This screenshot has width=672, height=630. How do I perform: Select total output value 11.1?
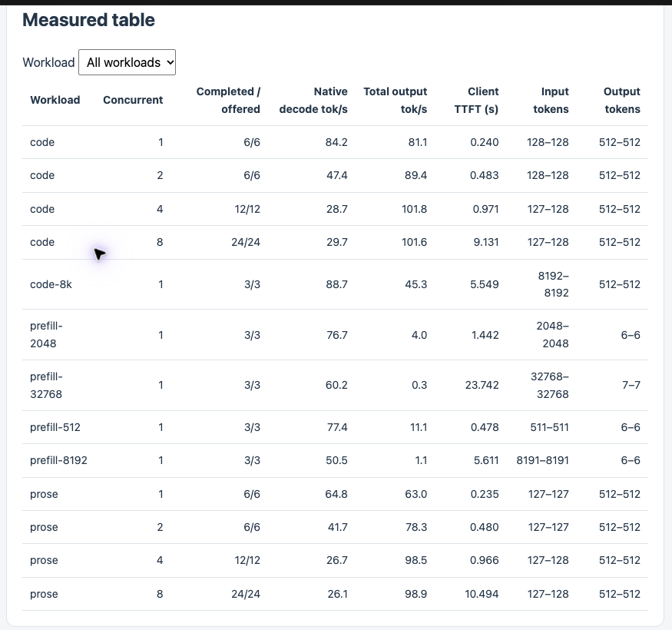pyautogui.click(x=419, y=427)
